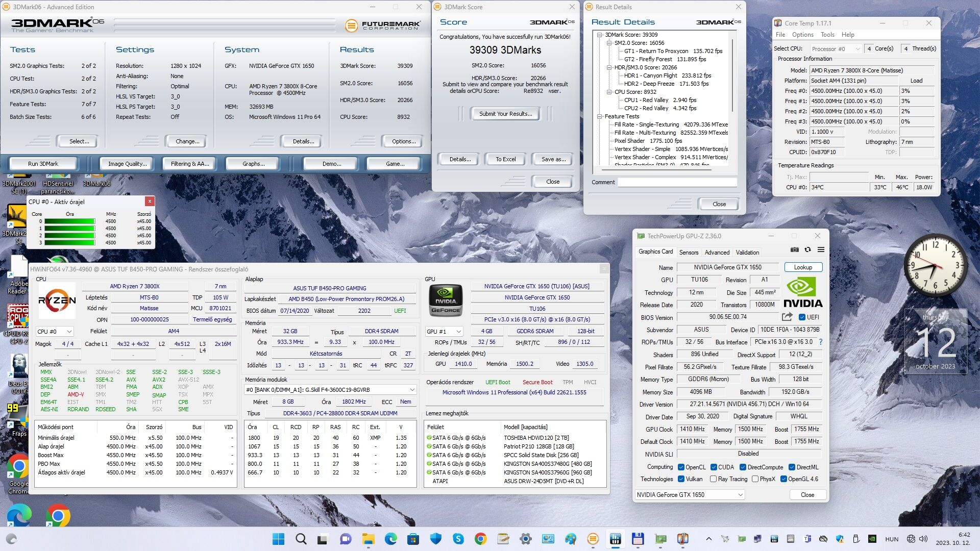This screenshot has width=980, height=551.
Task: Click core 3 green load bar
Action: [69, 242]
